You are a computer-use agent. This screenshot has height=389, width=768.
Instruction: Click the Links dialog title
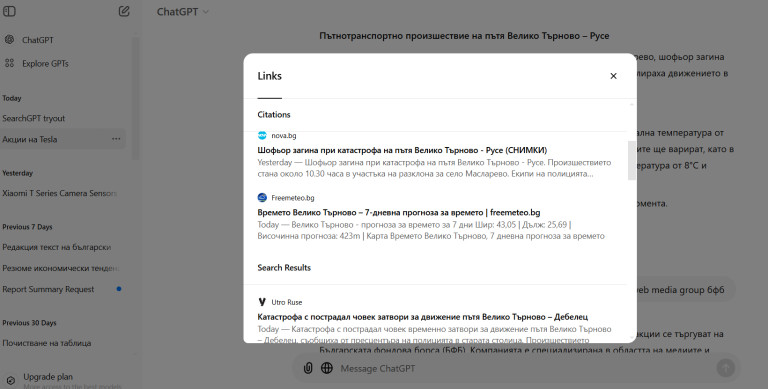(269, 76)
